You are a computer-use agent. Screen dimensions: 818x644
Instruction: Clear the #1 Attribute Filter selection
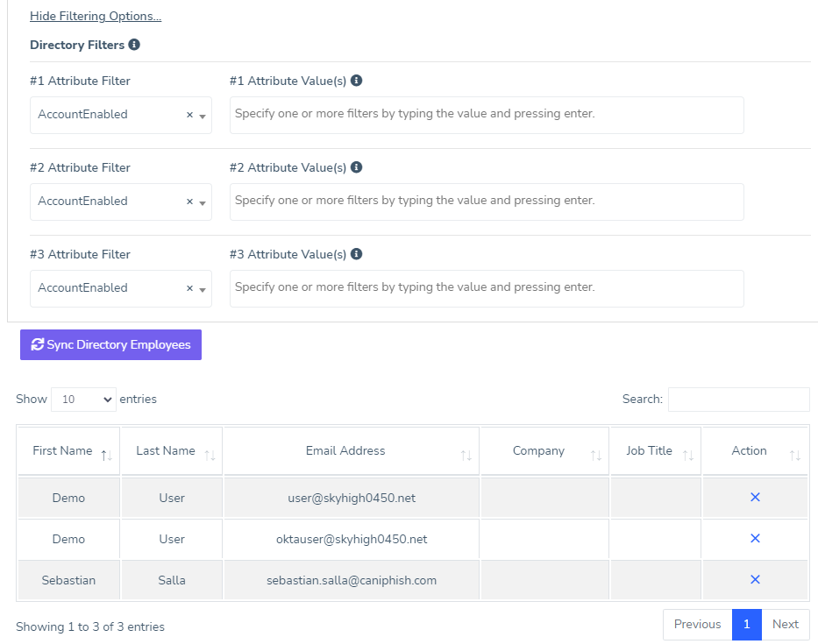point(189,115)
